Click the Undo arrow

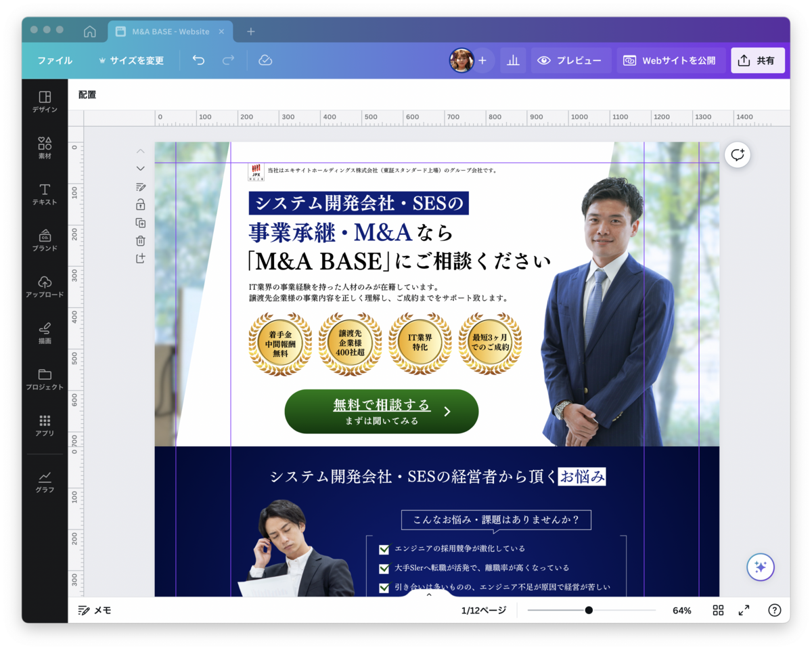(x=198, y=60)
